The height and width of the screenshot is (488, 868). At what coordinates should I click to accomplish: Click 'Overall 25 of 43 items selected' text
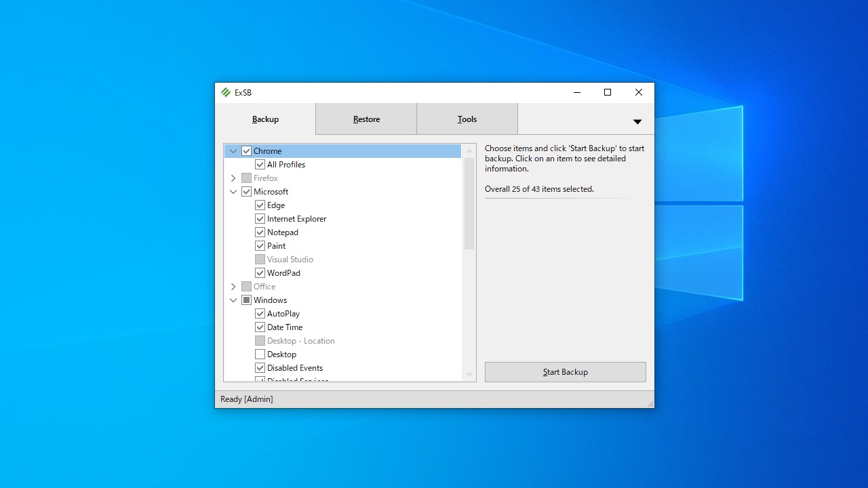click(x=539, y=189)
